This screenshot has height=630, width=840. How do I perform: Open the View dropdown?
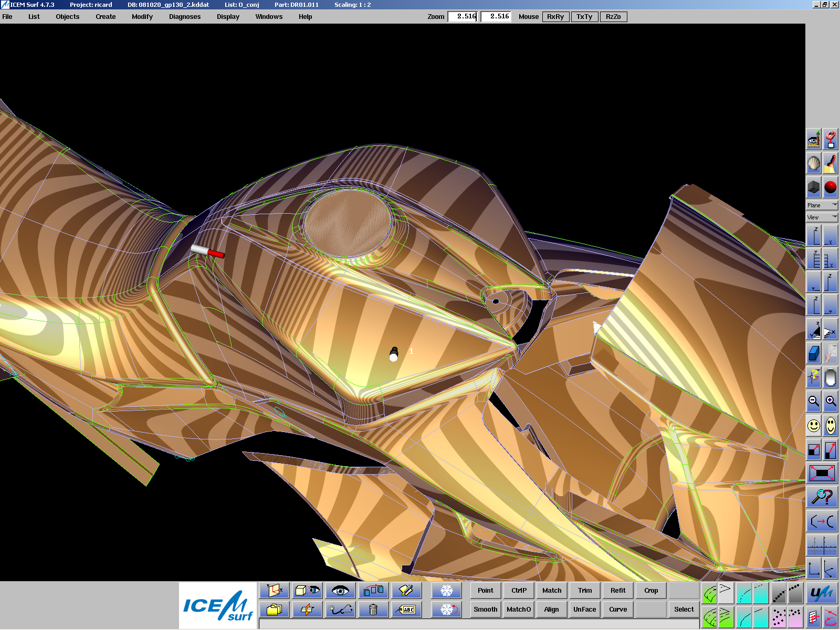click(x=822, y=217)
